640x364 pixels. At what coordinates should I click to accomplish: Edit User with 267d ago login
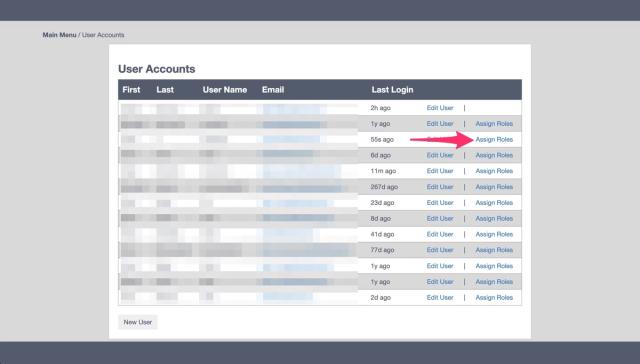pyautogui.click(x=440, y=187)
